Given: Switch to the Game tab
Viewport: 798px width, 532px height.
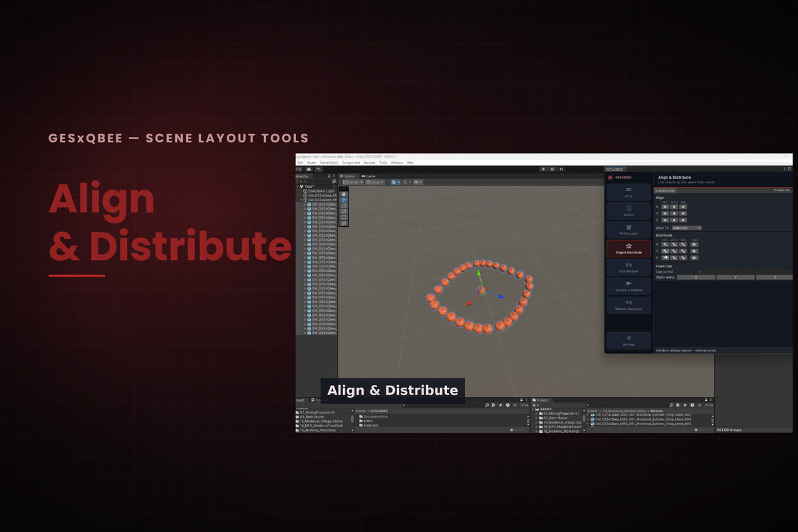Looking at the screenshot, I should (x=368, y=176).
